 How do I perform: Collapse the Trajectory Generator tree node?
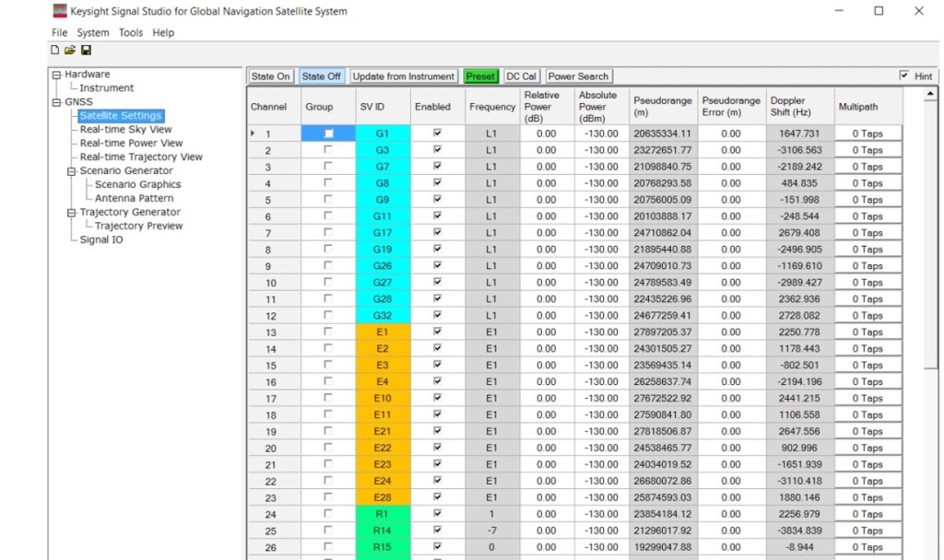coord(71,213)
